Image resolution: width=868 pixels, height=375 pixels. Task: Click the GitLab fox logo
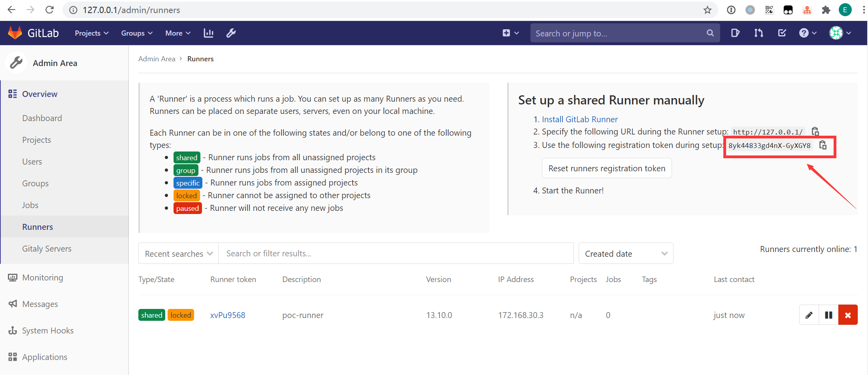(15, 33)
